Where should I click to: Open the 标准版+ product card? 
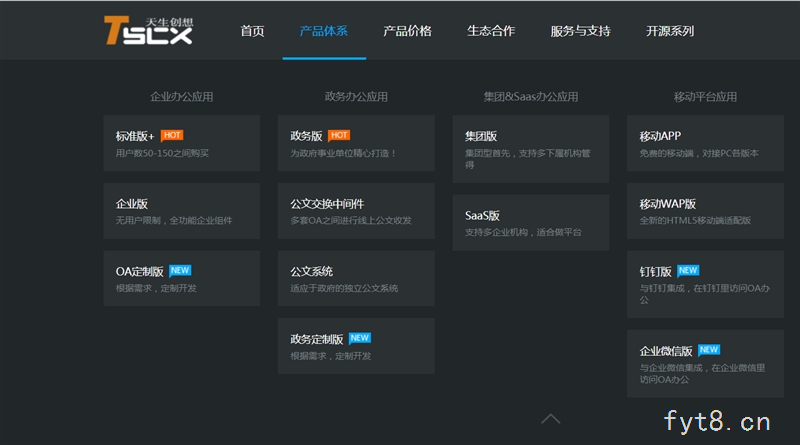(x=181, y=143)
